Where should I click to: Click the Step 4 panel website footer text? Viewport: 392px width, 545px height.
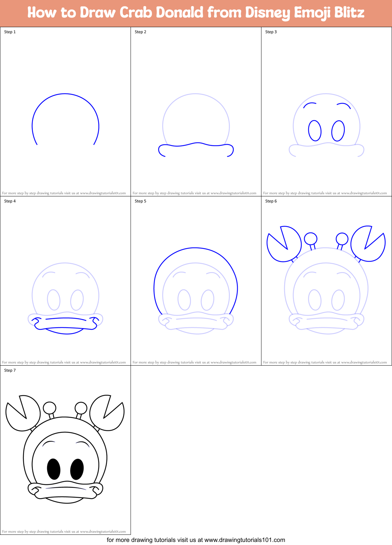(x=64, y=362)
